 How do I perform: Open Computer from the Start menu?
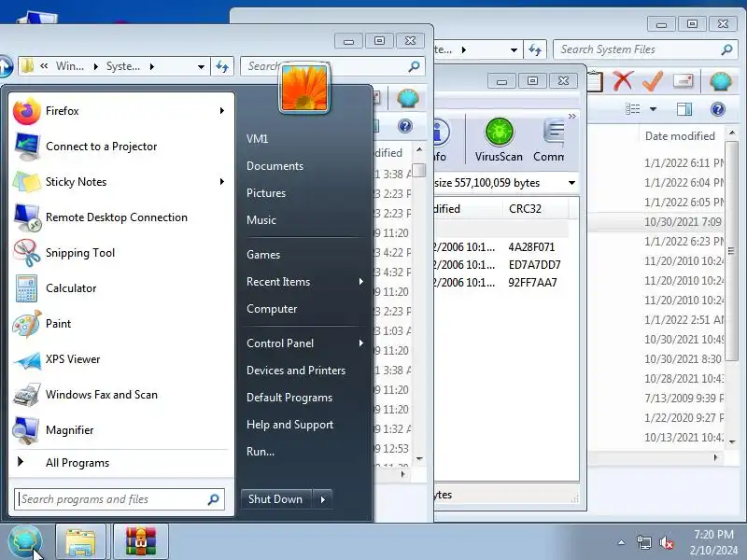coord(272,309)
